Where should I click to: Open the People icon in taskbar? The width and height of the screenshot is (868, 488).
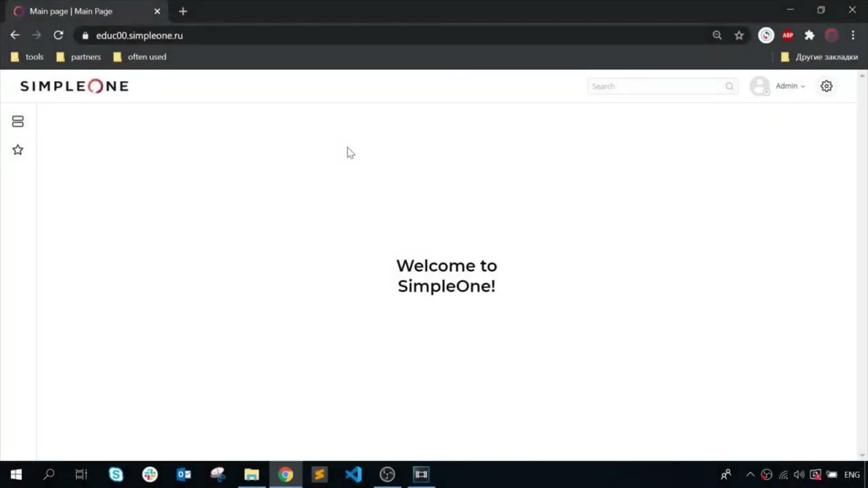pyautogui.click(x=726, y=474)
